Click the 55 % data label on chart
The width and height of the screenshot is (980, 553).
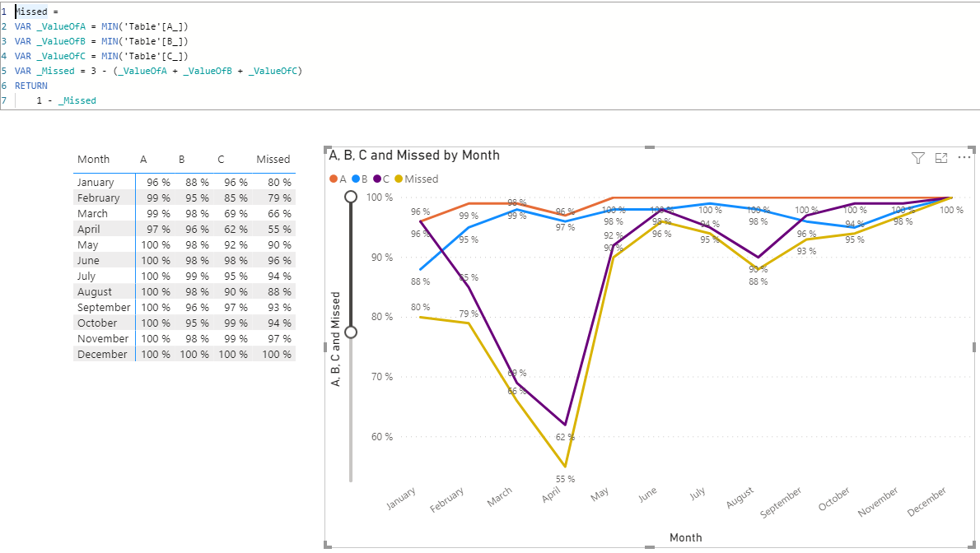pos(565,479)
